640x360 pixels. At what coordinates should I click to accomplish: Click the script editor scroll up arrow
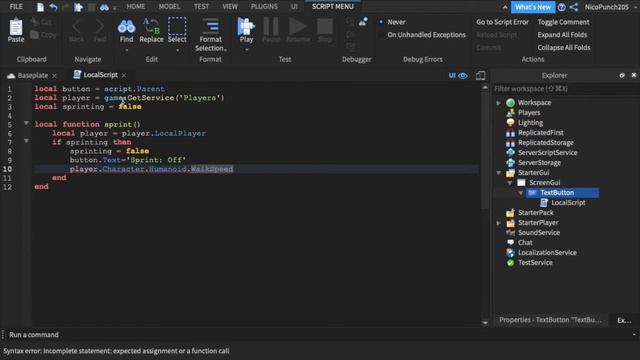coord(485,87)
